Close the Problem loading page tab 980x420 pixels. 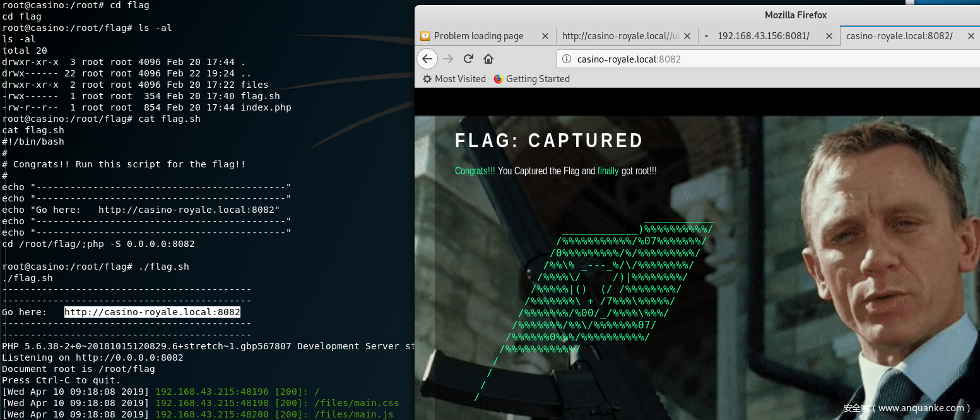point(545,36)
